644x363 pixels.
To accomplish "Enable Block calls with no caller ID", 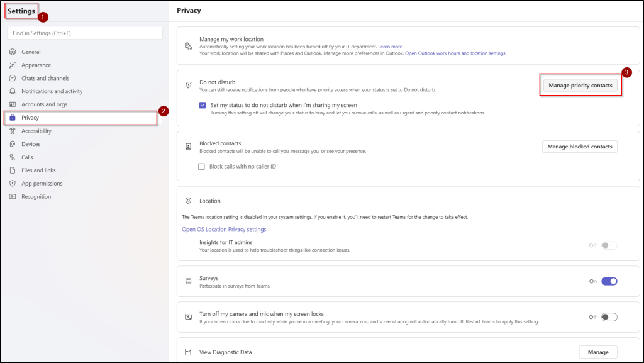I will (201, 166).
